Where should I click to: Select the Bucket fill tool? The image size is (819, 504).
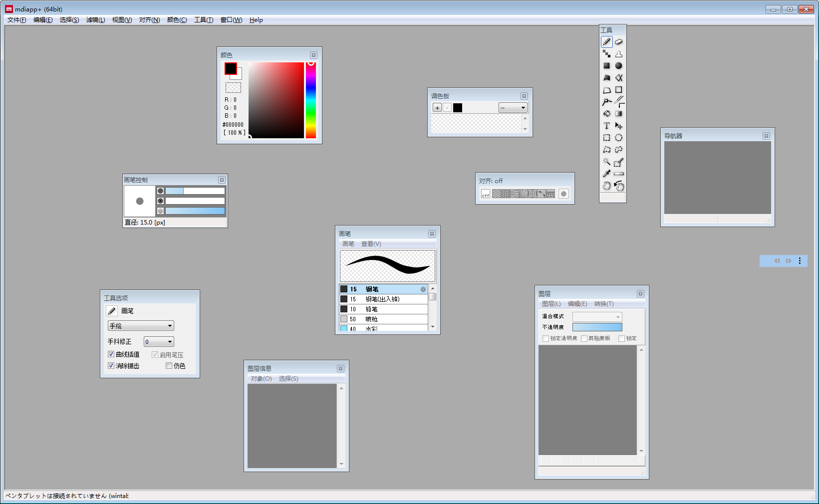pos(606,114)
